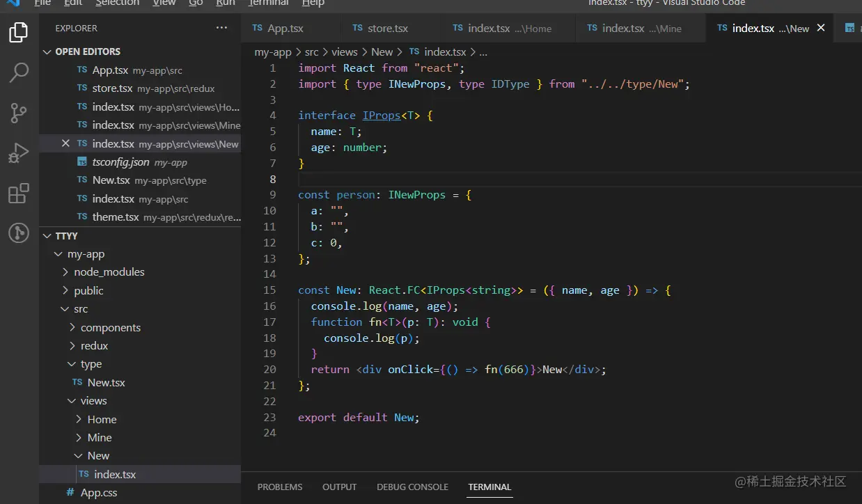This screenshot has width=862, height=504.
Task: Open the Source Control view
Action: point(19,112)
